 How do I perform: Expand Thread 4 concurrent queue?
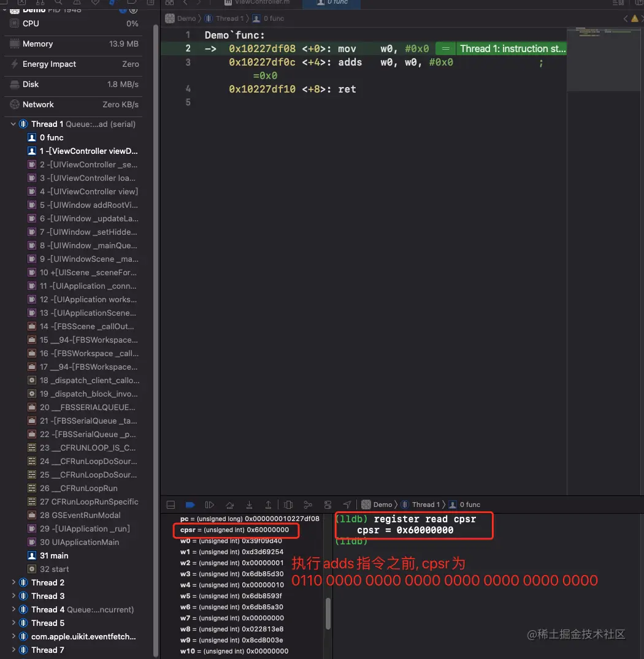(13, 609)
